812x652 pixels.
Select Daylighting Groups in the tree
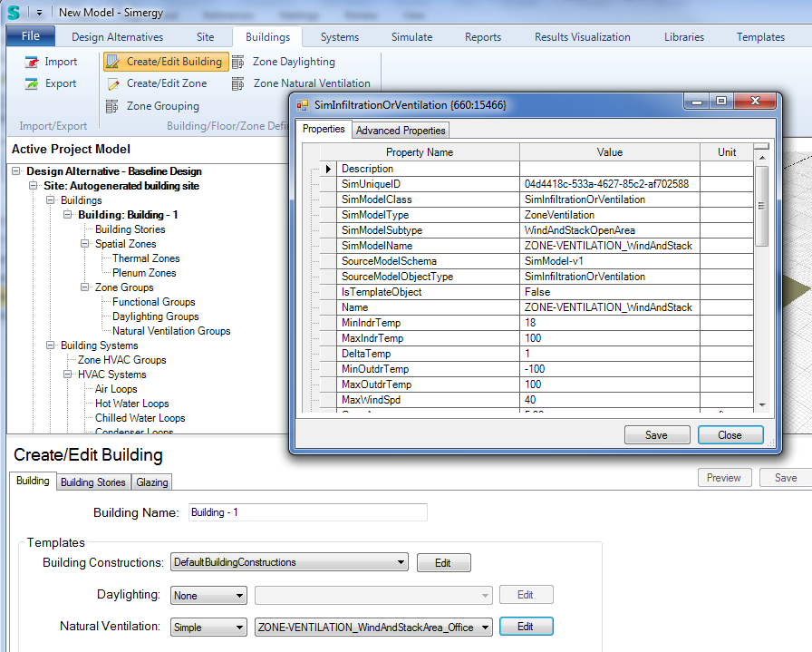[155, 316]
